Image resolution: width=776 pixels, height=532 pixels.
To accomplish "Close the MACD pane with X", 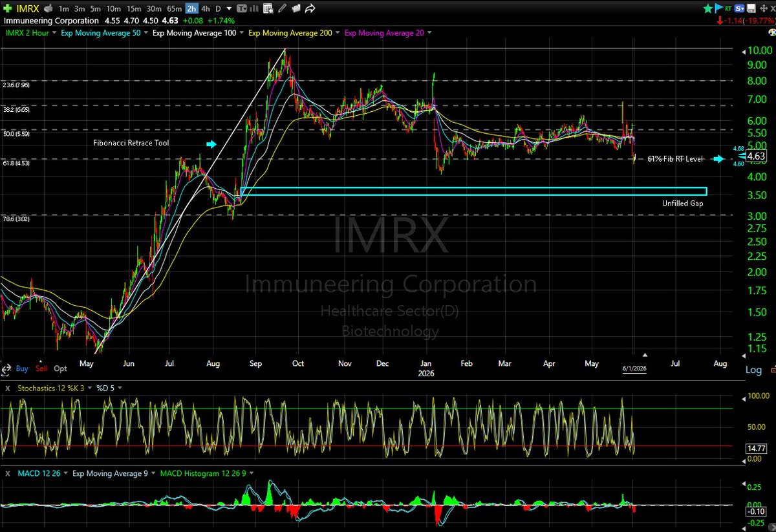I will (x=8, y=474).
